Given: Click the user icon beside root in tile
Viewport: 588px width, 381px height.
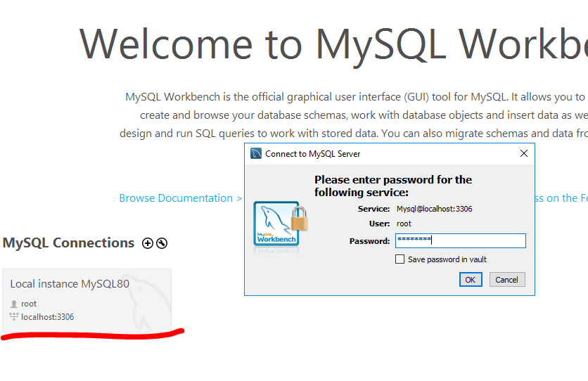Looking at the screenshot, I should click(14, 304).
